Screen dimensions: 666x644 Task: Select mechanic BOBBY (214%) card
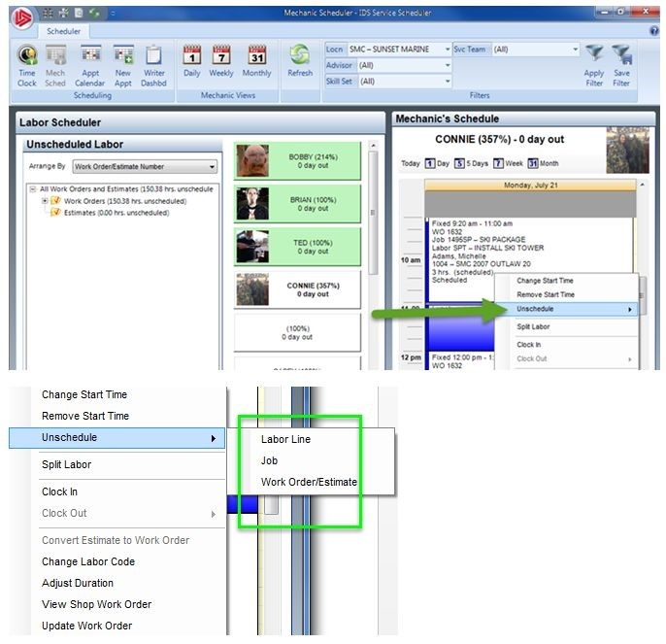pos(297,160)
